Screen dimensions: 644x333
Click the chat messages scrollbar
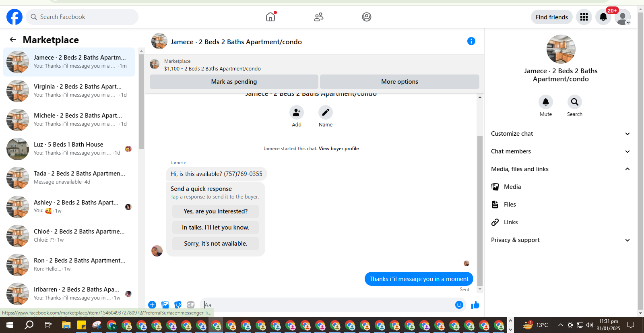[480, 211]
